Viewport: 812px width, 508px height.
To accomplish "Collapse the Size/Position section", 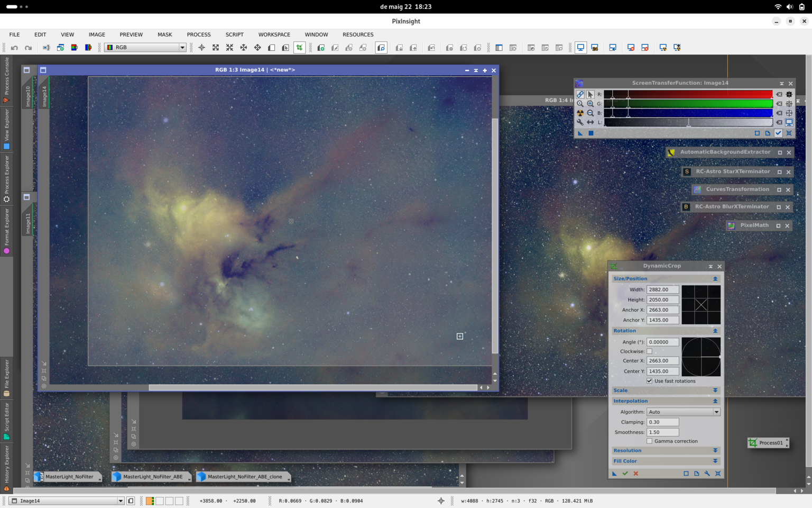I will (715, 279).
